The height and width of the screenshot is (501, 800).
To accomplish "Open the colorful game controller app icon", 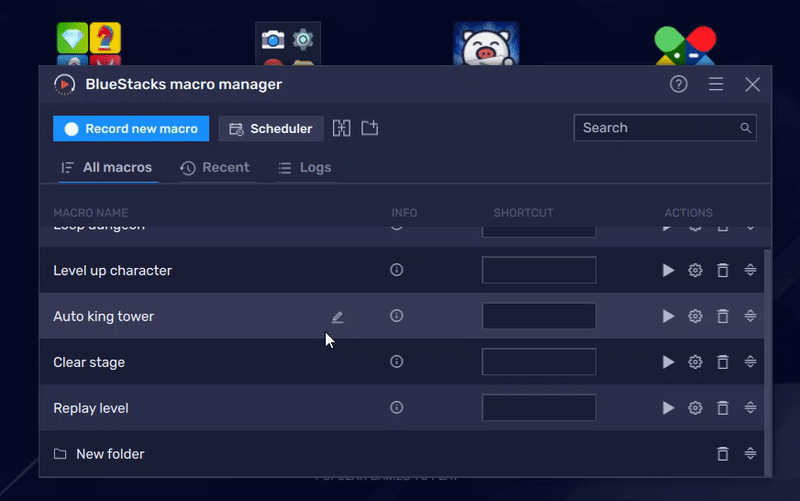I will pos(685,45).
